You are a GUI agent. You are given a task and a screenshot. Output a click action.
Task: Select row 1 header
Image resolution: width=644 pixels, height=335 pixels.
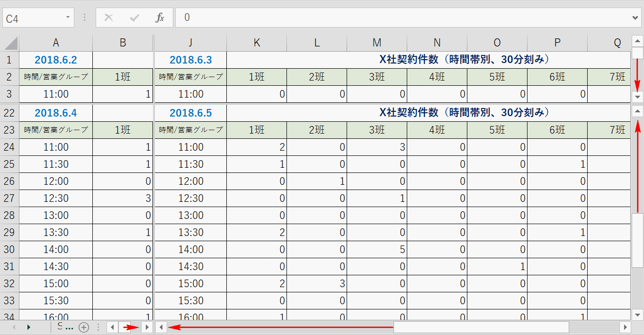click(9, 60)
